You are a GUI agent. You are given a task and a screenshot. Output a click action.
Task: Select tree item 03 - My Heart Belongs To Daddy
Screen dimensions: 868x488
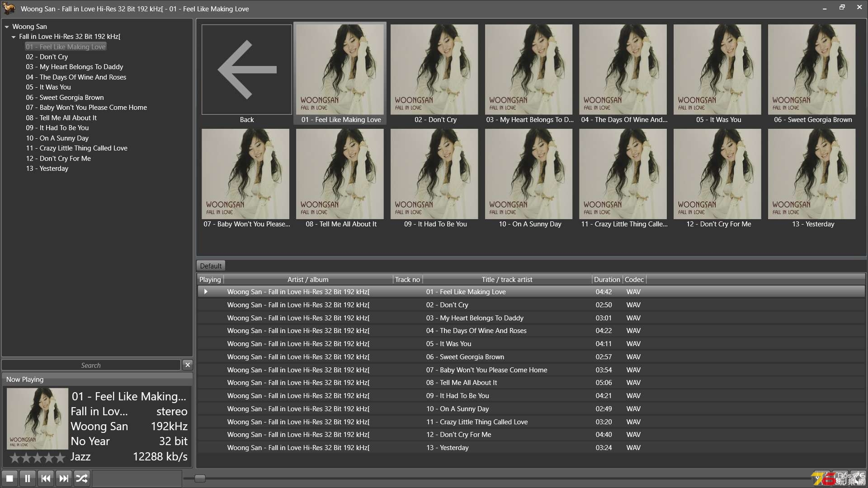click(75, 67)
